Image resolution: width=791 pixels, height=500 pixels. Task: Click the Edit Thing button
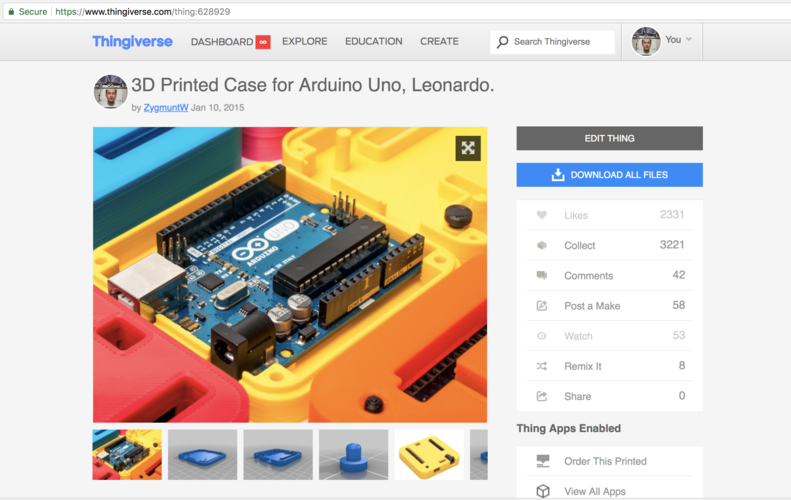click(609, 138)
